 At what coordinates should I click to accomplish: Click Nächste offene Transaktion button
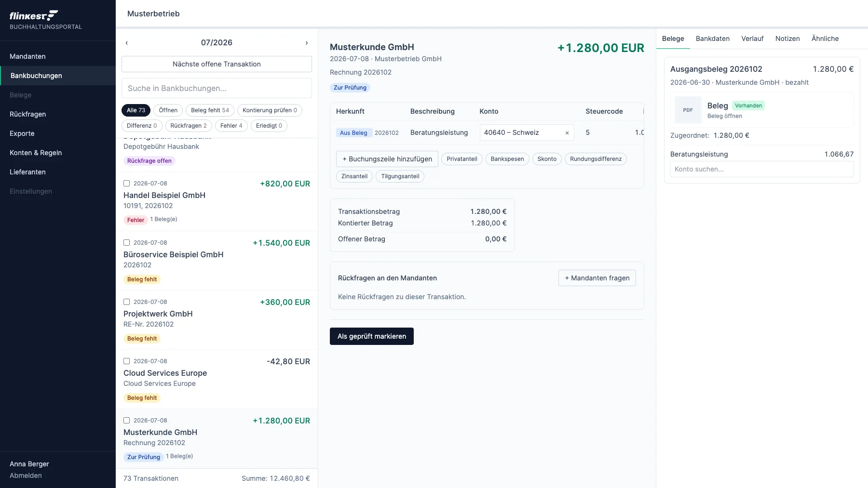[x=217, y=64]
